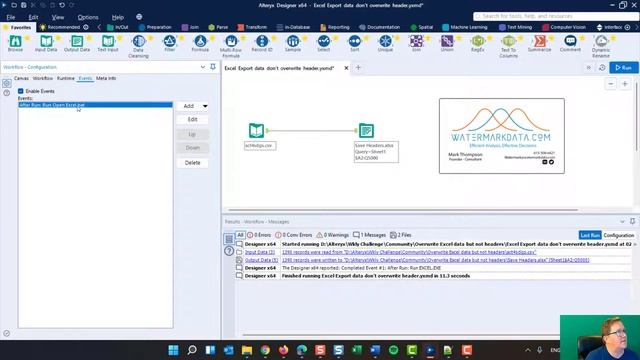Screen dimensions: 640x360
Task: Select the Filter tool icon
Action: pyautogui.click(x=169, y=41)
